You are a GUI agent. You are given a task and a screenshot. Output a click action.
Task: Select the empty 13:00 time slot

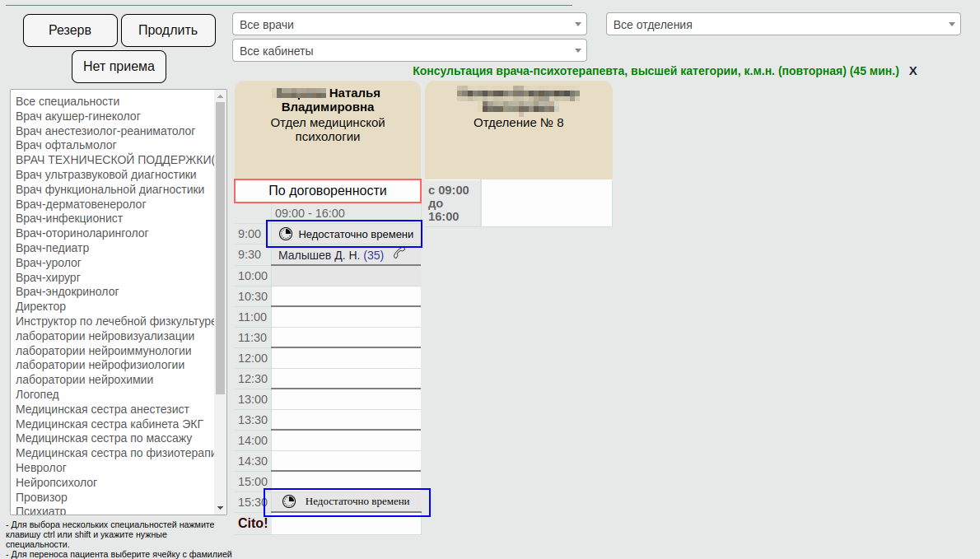[x=346, y=399]
